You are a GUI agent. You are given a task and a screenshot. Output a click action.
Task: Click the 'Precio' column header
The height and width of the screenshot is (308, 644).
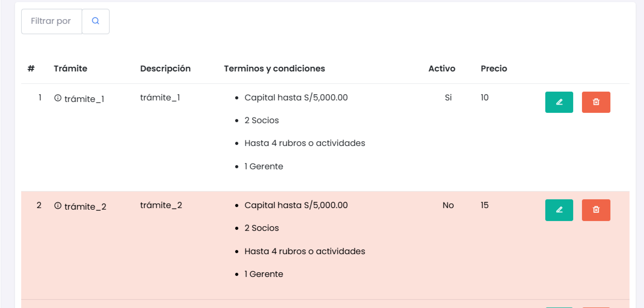click(x=494, y=68)
